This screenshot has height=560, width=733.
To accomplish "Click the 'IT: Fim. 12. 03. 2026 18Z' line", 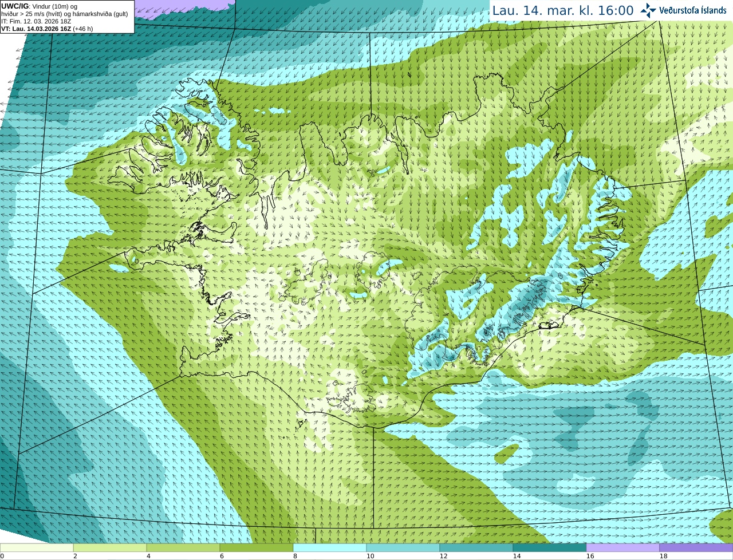I will coord(36,21).
